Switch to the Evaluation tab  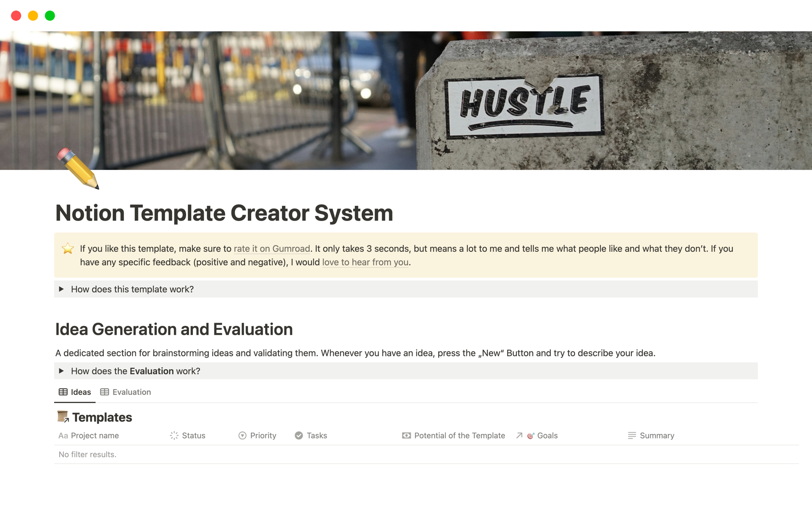[125, 392]
